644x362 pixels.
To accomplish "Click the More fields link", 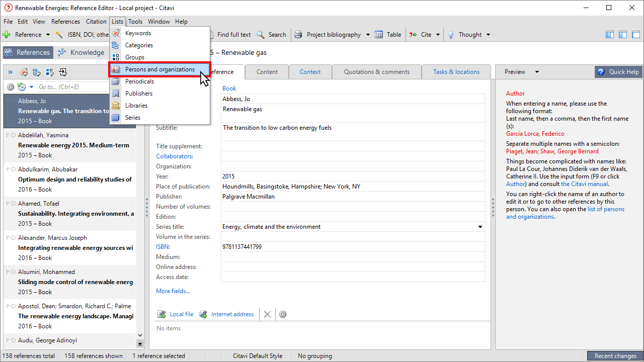I will click(173, 291).
